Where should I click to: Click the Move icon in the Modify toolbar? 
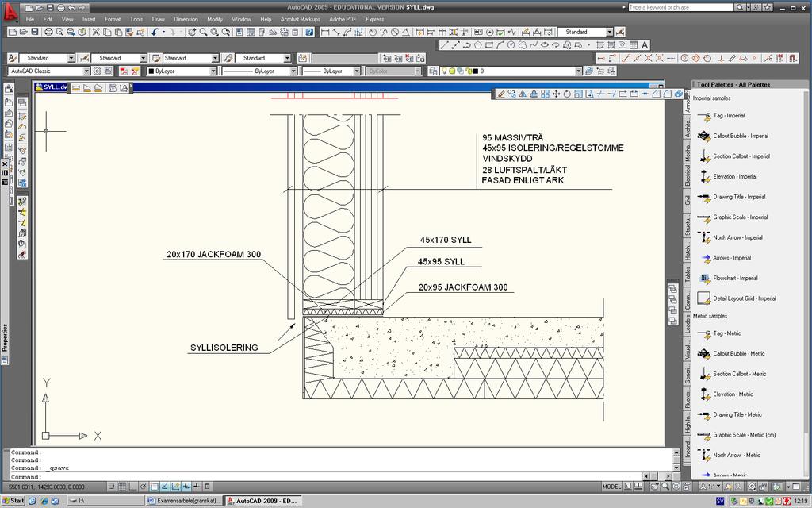click(556, 94)
